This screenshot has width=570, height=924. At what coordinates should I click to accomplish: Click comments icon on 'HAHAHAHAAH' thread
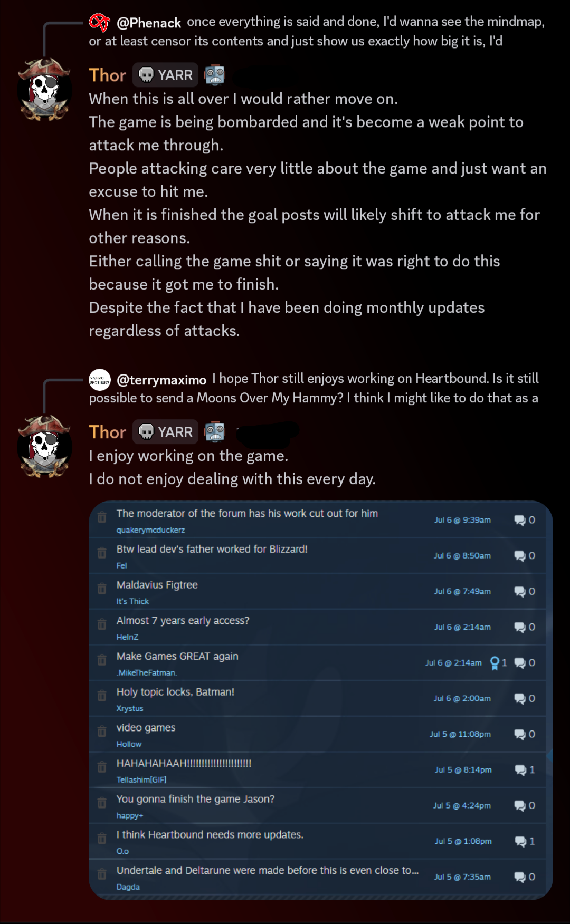(x=520, y=770)
